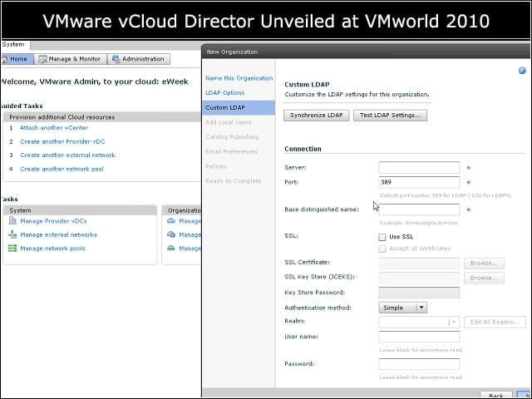Click Add Local Users step
The height and width of the screenshot is (399, 532).
(229, 122)
